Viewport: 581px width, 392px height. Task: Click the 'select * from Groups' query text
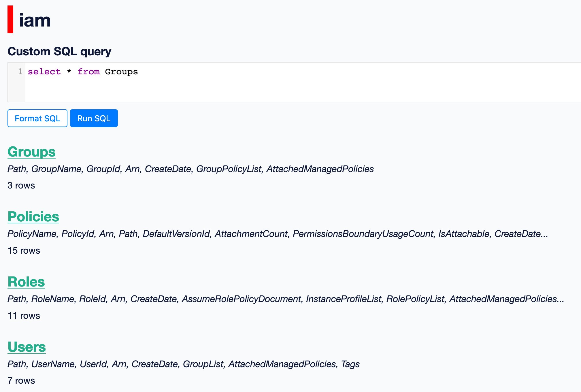tap(83, 72)
